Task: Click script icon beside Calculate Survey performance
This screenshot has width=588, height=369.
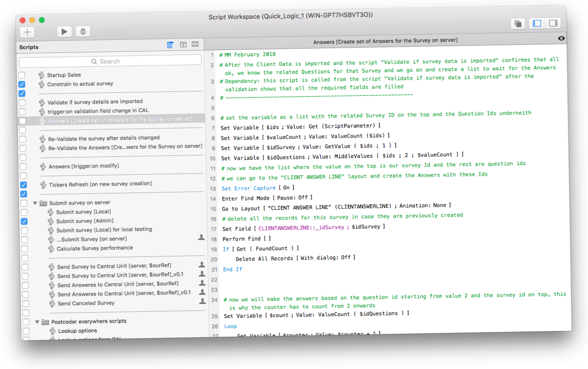Action: click(x=52, y=249)
